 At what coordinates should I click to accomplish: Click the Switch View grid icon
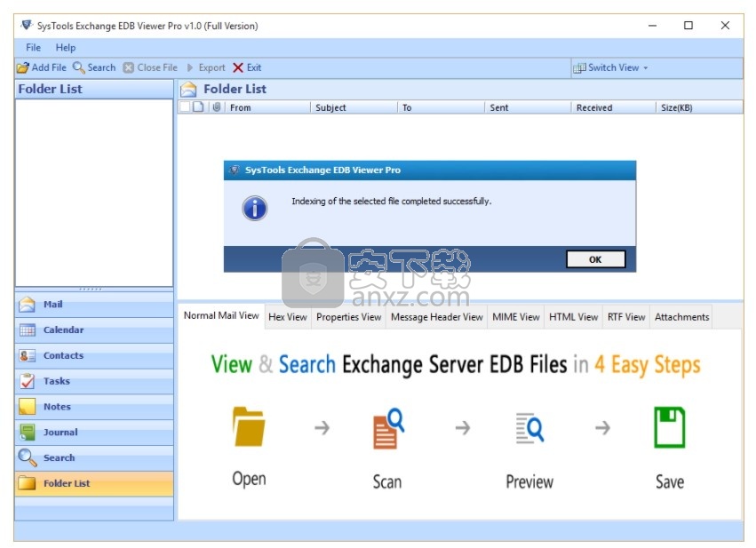[579, 68]
